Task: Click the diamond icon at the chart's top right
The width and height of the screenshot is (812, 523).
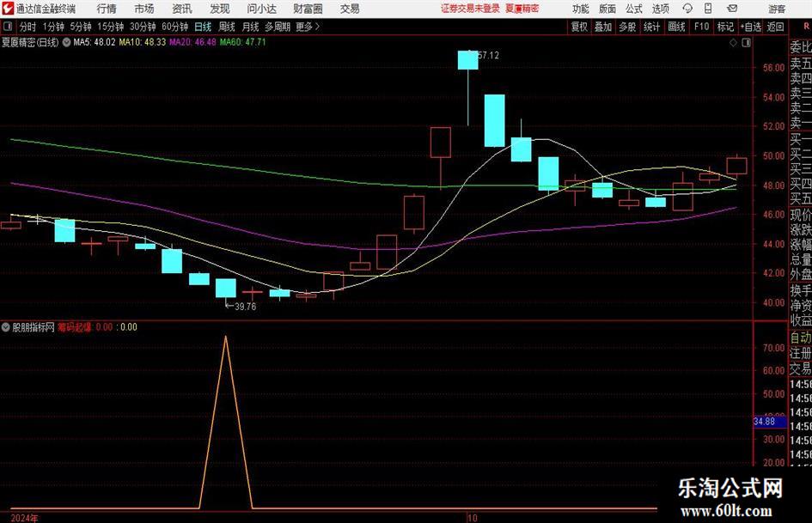Action: click(x=733, y=43)
